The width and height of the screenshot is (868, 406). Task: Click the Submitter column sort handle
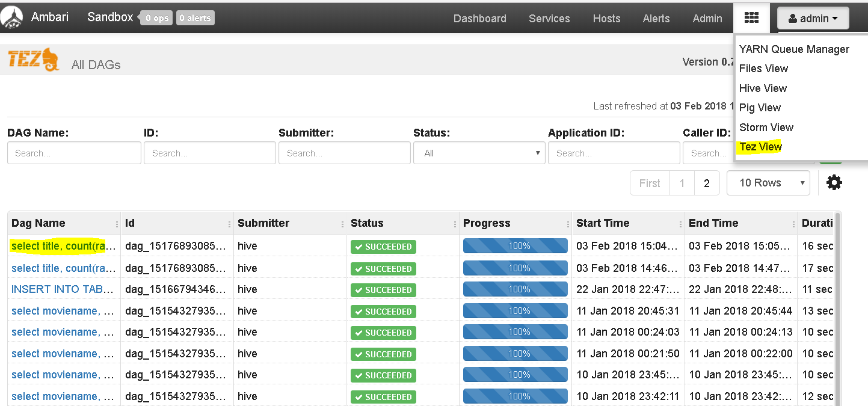(342, 224)
